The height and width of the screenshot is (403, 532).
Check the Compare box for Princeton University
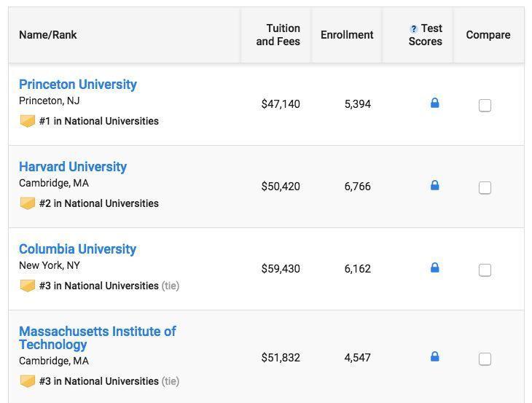(485, 105)
